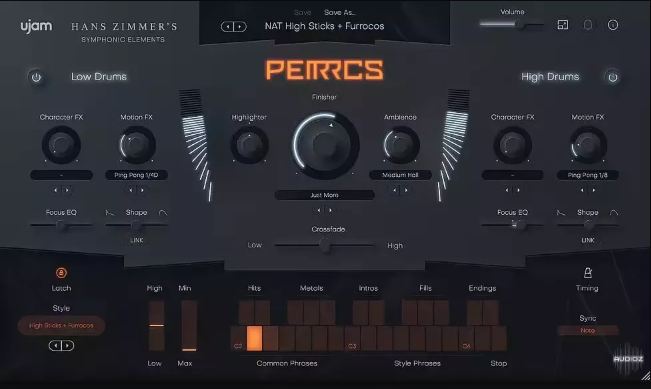This screenshot has width=651, height=389.
Task: Toggle the High Drums power button
Action: tap(613, 77)
